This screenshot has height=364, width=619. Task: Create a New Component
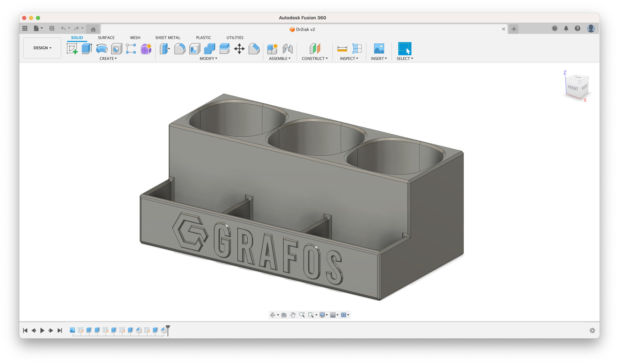273,49
